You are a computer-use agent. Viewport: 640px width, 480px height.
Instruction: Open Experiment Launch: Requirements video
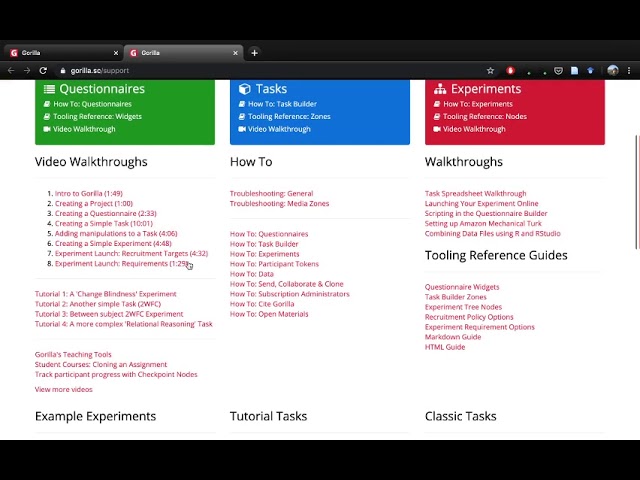[122, 264]
